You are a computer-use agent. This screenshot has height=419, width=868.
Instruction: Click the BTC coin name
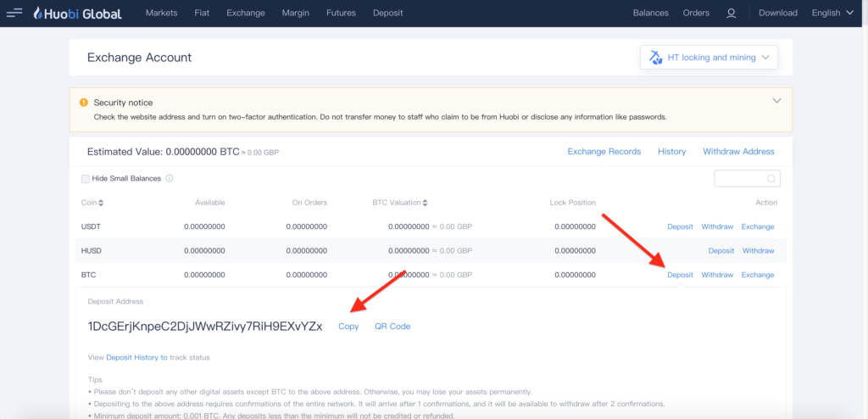(89, 275)
